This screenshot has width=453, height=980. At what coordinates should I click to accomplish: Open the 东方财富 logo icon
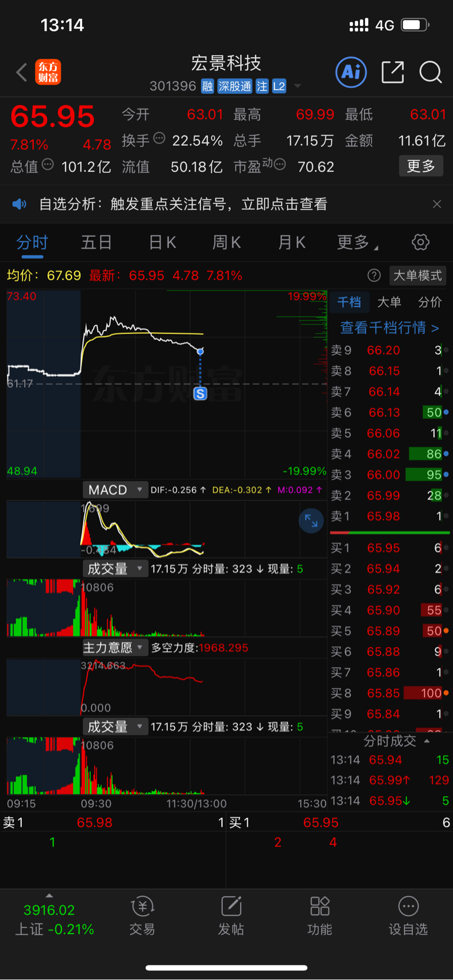48,72
